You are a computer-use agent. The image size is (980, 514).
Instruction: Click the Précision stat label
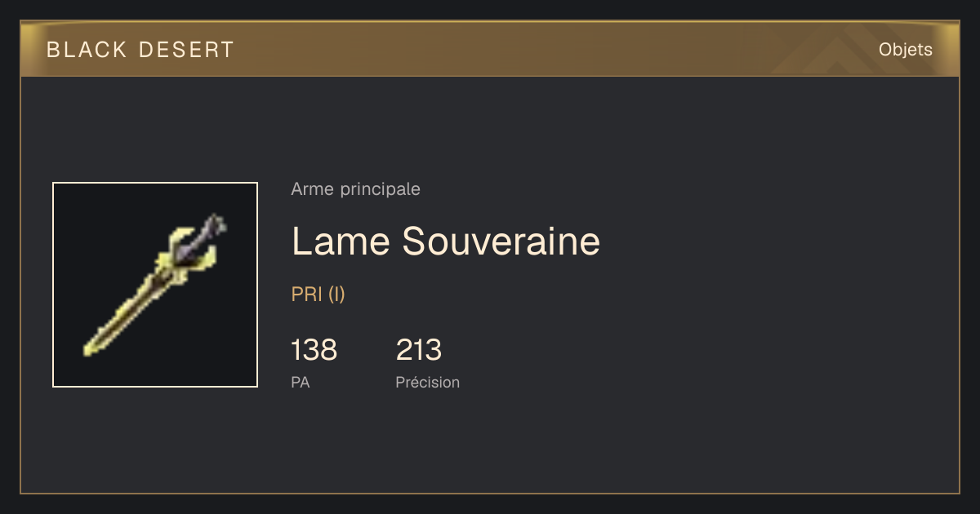pos(428,382)
